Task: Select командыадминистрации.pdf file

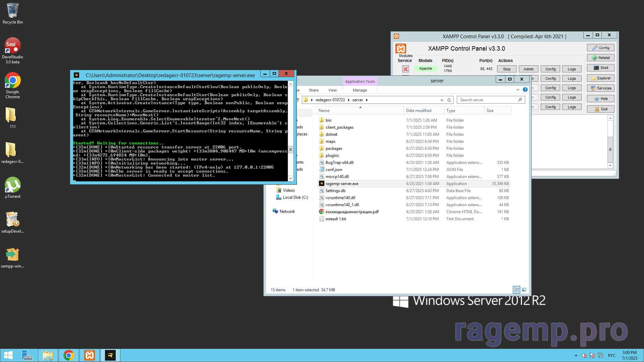Action: 414,212
